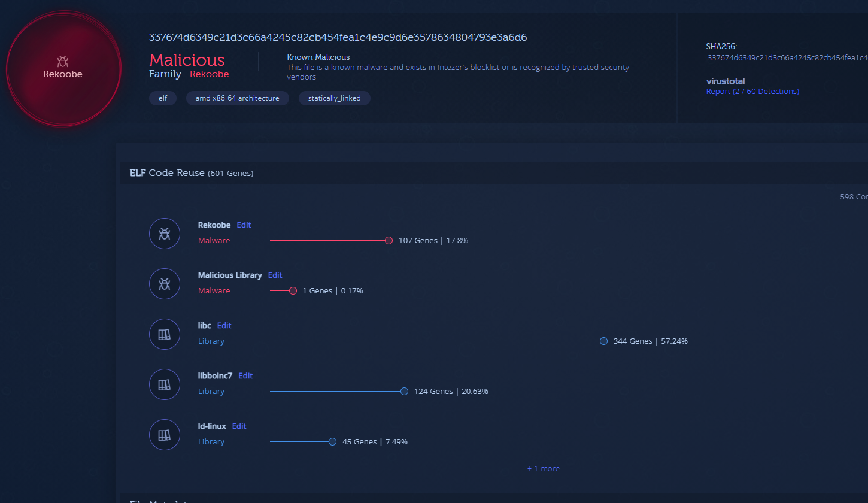Click Edit next to ld-linux
The image size is (868, 503).
click(x=239, y=426)
